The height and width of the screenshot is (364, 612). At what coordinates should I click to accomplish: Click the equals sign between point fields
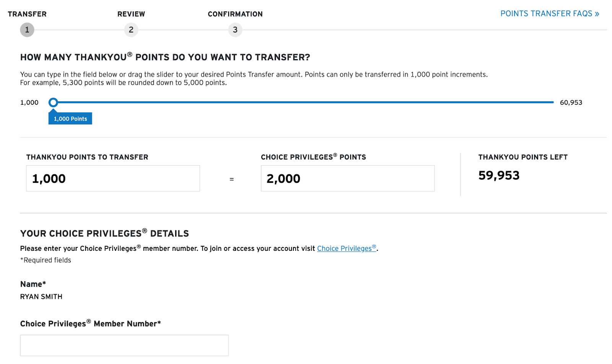[x=231, y=179]
